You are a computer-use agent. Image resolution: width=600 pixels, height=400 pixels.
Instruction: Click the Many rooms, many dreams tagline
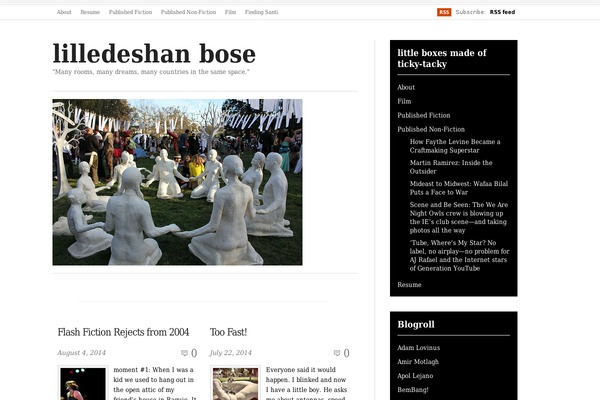(x=151, y=72)
